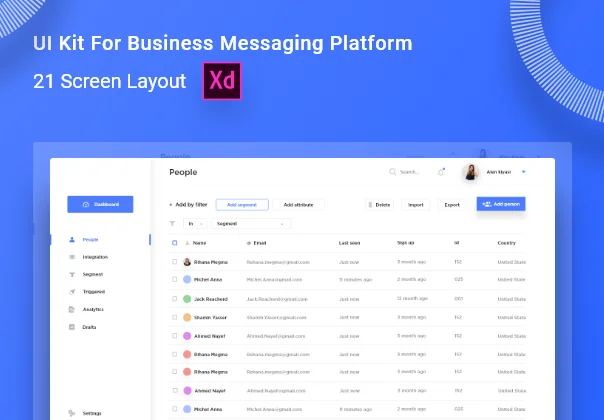Click the Jack Reacherd name cell
Viewport: 604px width, 420px height.
211,299
